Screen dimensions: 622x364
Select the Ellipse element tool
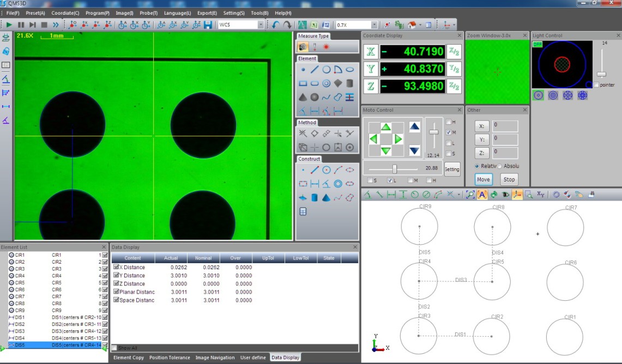tap(349, 70)
